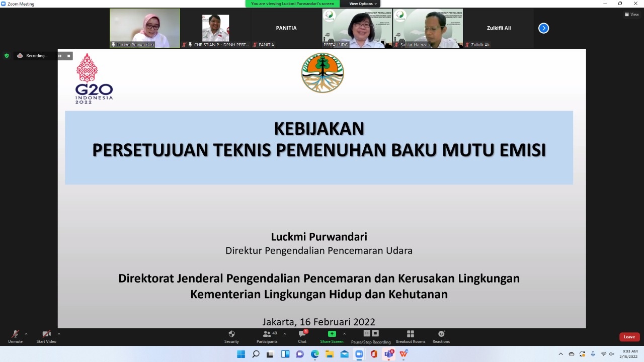Expand audio options arrow beside Unmute
Screen dimensions: 644x362
(x=26, y=334)
